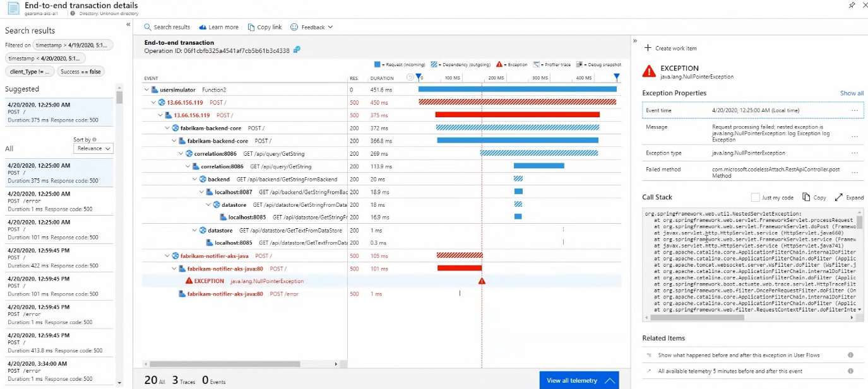The height and width of the screenshot is (389, 868).
Task: Click the usersimulator request icon
Action: click(x=155, y=90)
